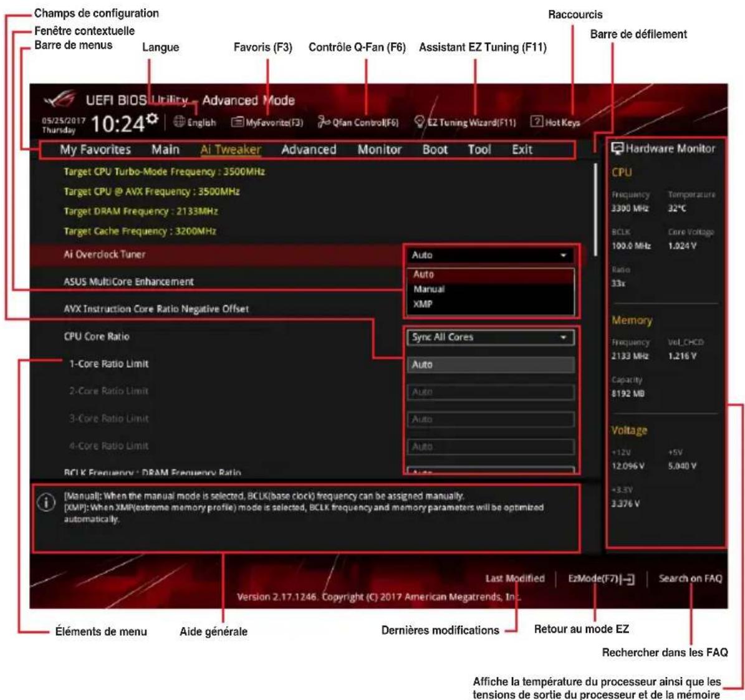Screen dimensions: 745x700
Task: Click the vertical scrollbar of settings list
Action: [x=595, y=210]
